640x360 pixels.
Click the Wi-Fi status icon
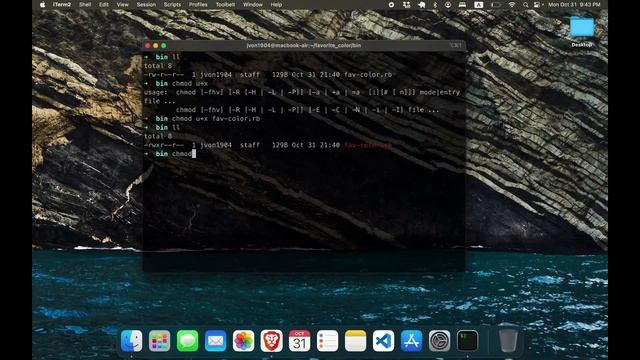(511, 4)
